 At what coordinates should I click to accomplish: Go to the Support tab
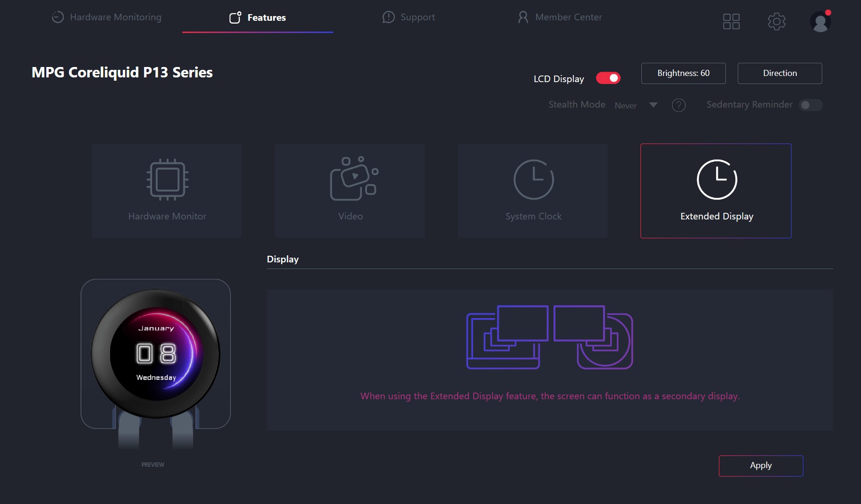click(409, 17)
